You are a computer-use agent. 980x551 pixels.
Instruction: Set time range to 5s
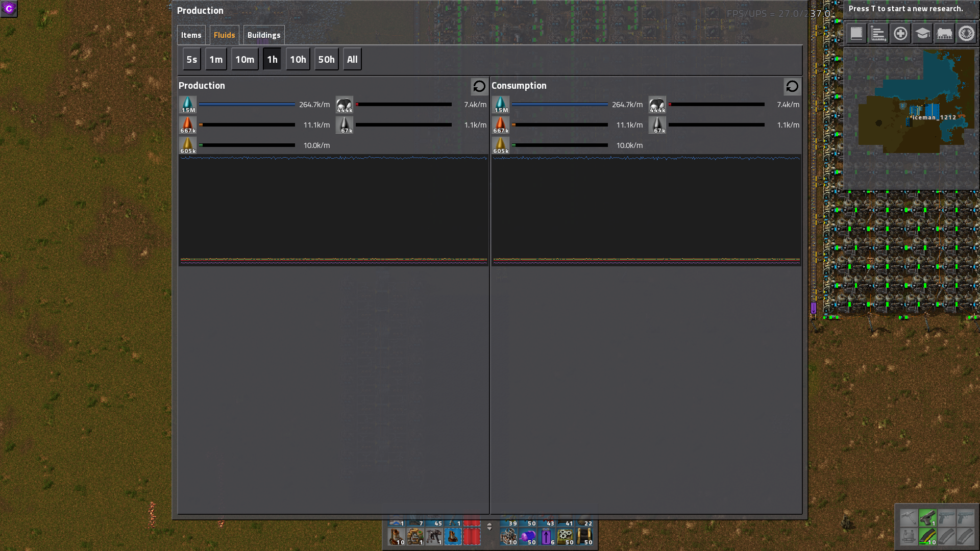point(192,60)
